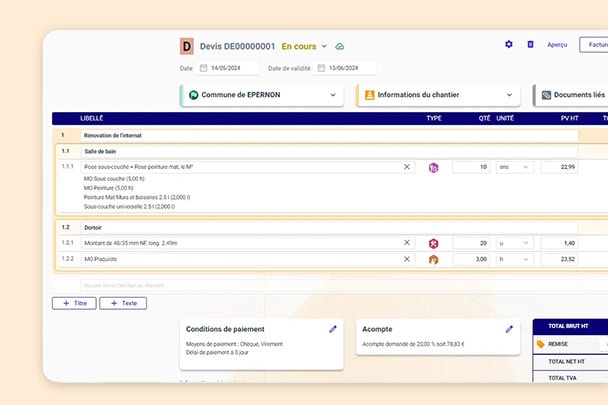Click quantity field showing 3,00
Image resolution: width=608 pixels, height=405 pixels.
(x=471, y=259)
